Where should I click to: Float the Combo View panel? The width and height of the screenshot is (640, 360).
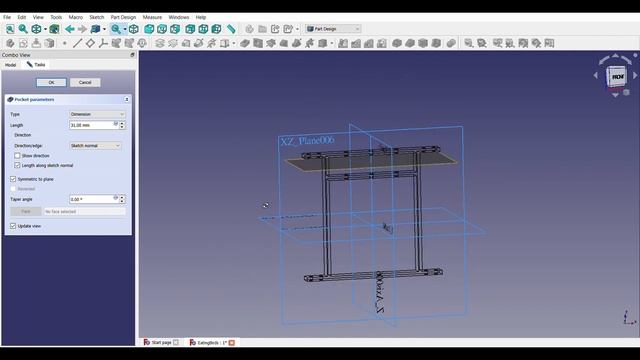pos(132,55)
